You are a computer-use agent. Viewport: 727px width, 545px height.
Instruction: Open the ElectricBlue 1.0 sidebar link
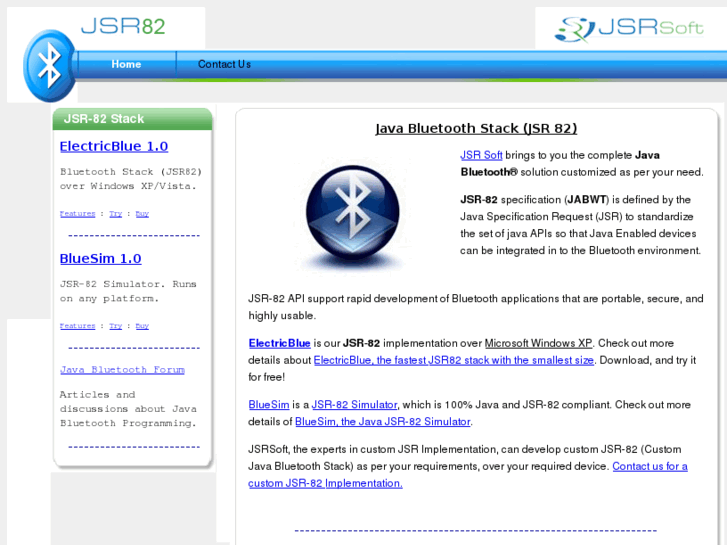pos(114,146)
